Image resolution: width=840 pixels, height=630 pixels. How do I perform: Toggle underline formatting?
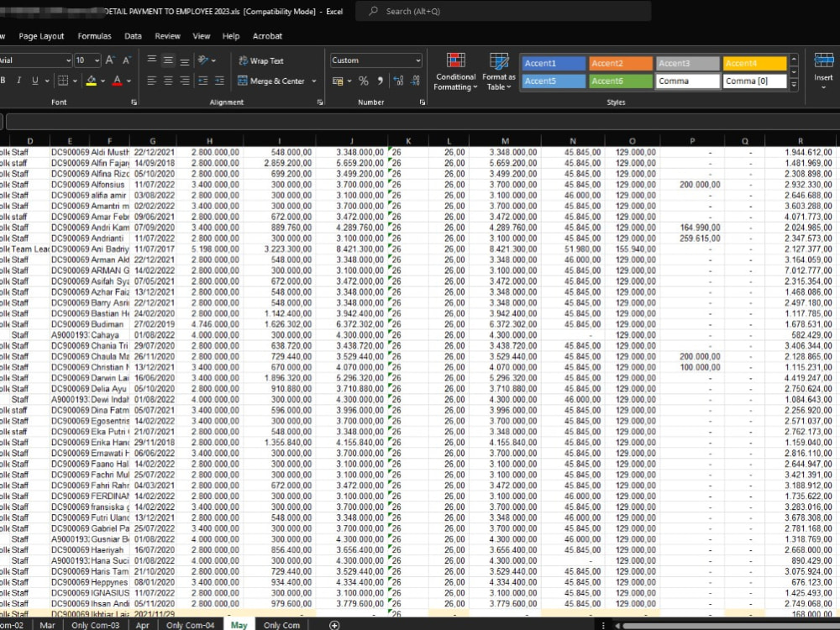pos(34,81)
